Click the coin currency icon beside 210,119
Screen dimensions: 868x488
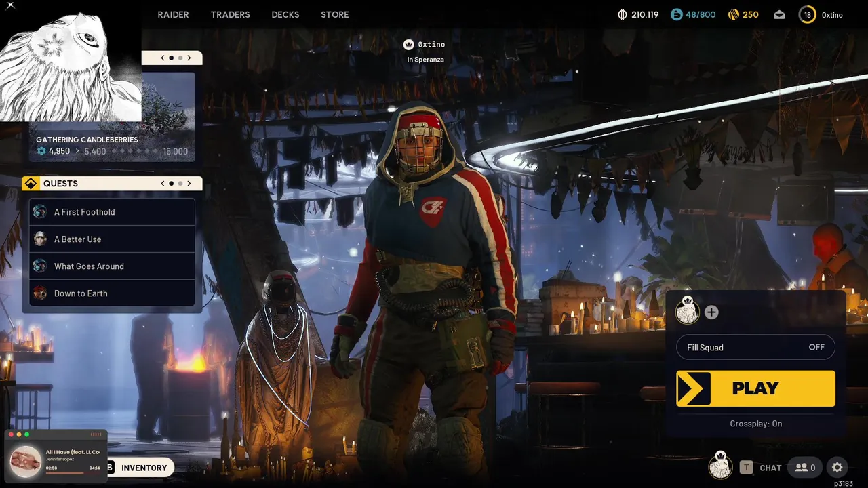(623, 14)
